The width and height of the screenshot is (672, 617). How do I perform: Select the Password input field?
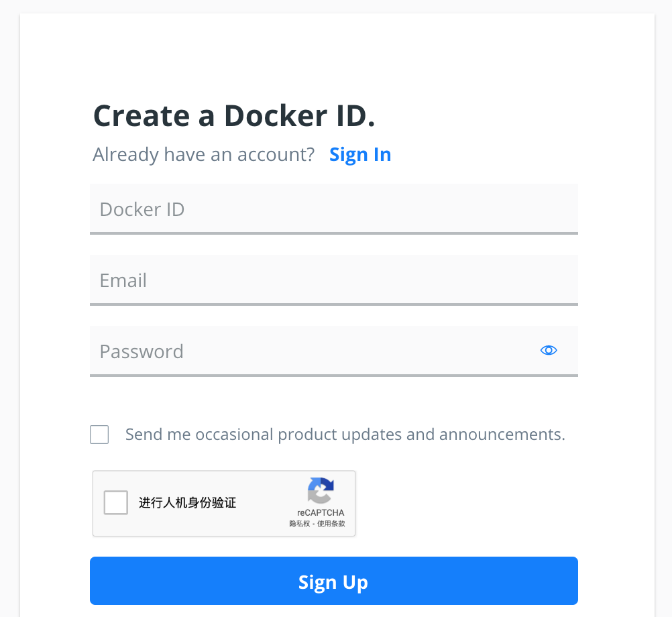point(315,351)
